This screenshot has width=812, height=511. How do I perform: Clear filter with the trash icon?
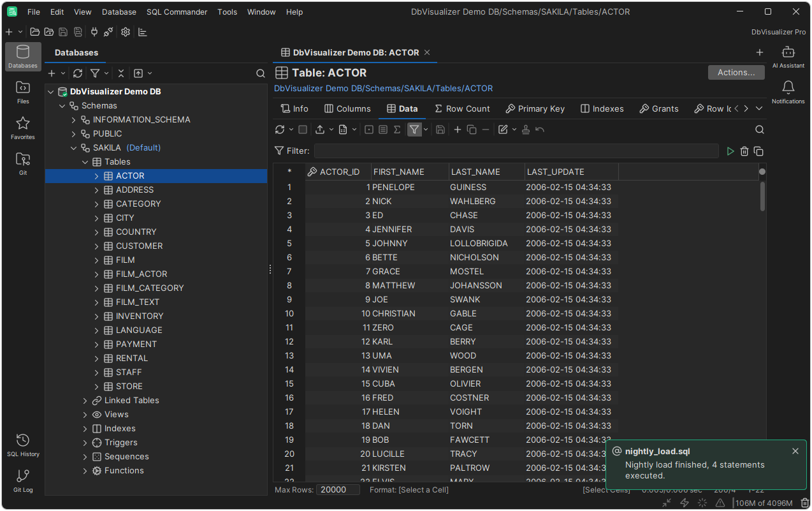click(x=744, y=151)
